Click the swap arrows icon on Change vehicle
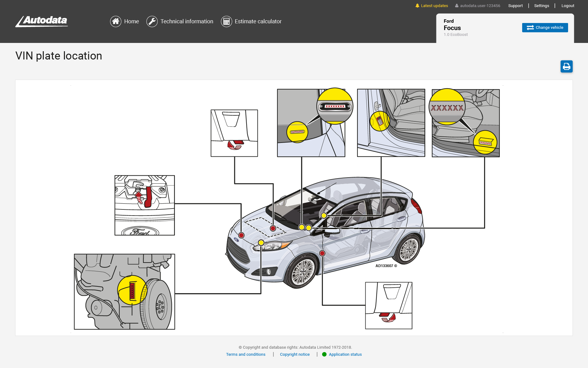The width and height of the screenshot is (588, 368). click(x=530, y=28)
